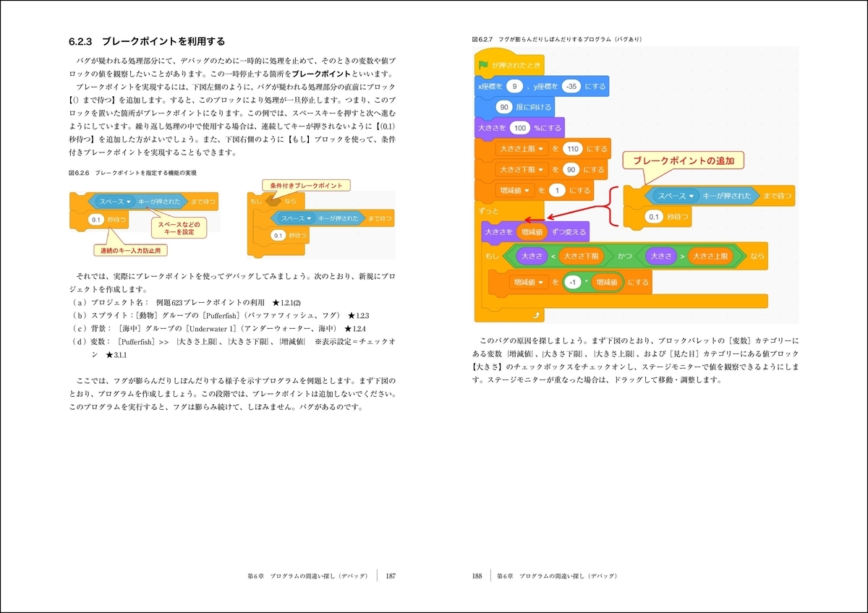Click the 連続のキー入力防止用 callout label
The height and width of the screenshot is (613, 868).
point(131,250)
